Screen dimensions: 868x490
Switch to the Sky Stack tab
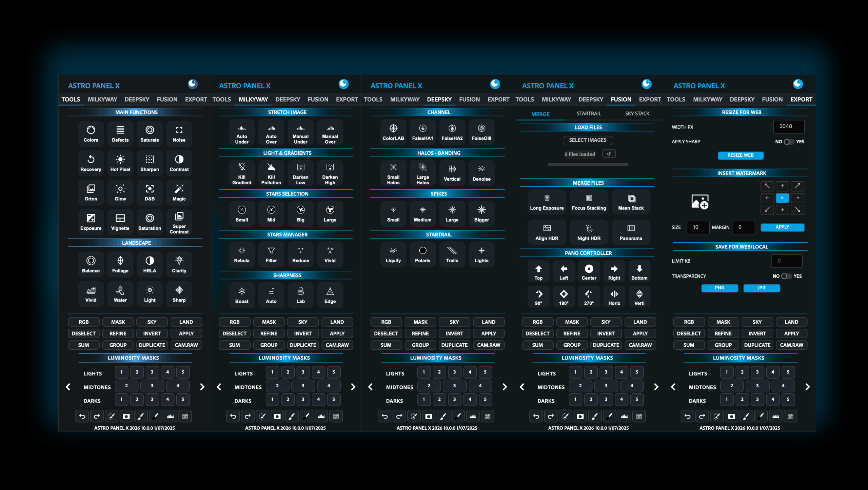point(637,114)
